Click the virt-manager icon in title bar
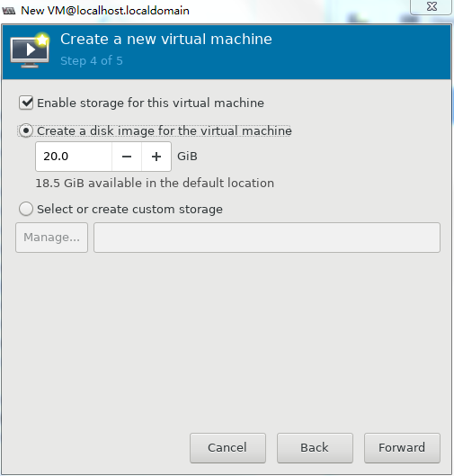Screen dimensions: 454x476 tap(8, 11)
